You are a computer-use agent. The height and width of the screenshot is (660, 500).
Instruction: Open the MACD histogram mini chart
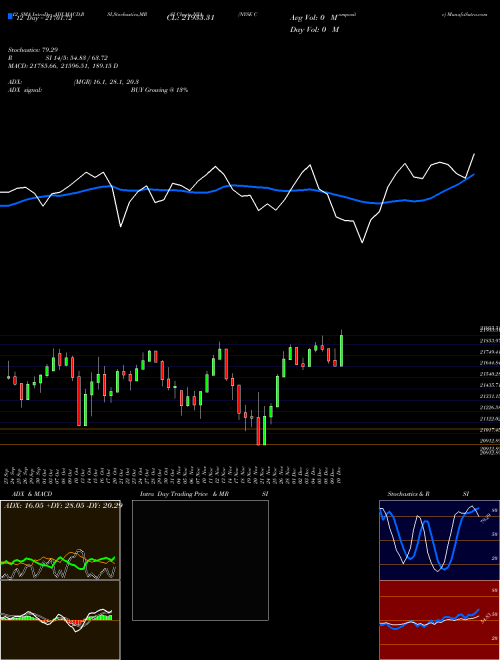pyautogui.click(x=60, y=620)
